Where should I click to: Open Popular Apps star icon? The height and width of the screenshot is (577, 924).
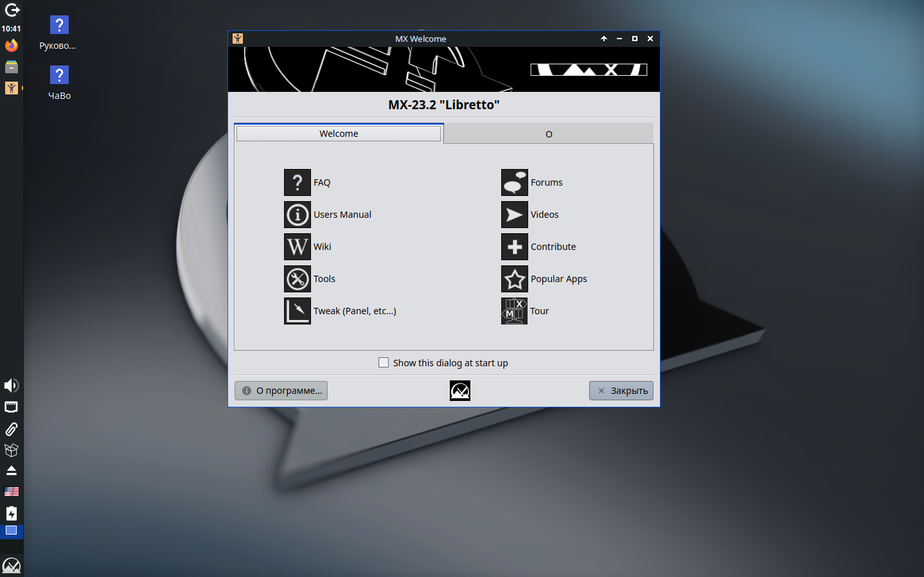coord(515,279)
